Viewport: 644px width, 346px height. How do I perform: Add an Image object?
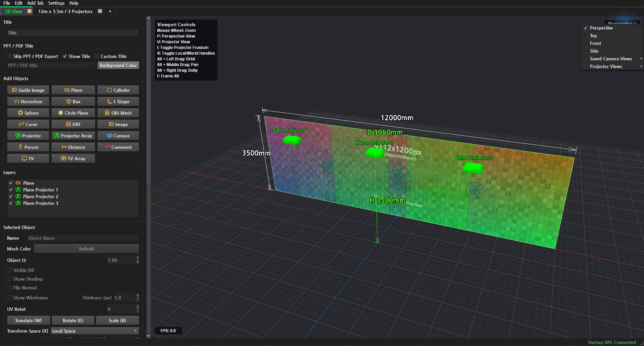[118, 124]
